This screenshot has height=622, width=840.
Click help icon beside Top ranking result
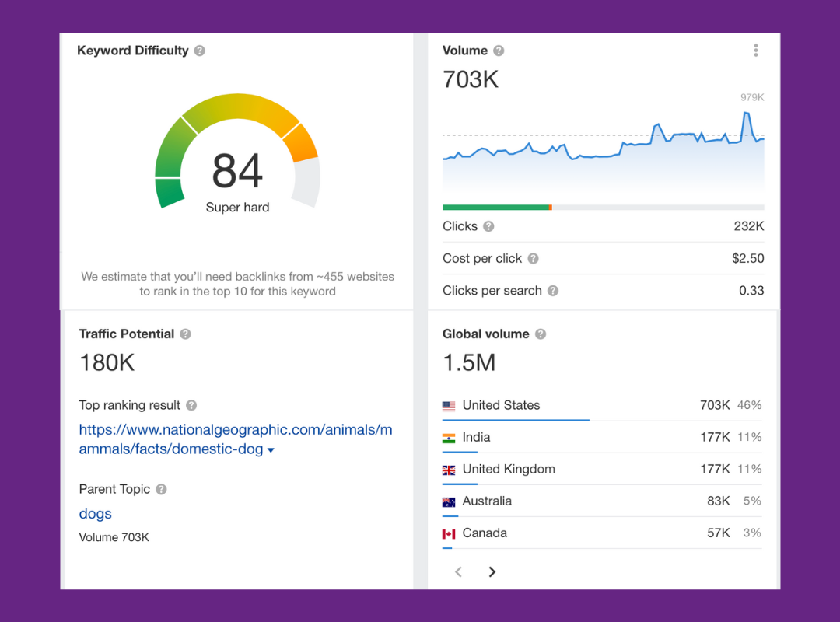click(x=191, y=406)
